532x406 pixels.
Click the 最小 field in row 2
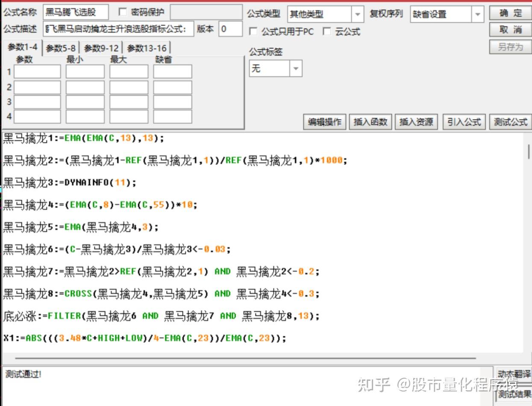[x=85, y=87]
